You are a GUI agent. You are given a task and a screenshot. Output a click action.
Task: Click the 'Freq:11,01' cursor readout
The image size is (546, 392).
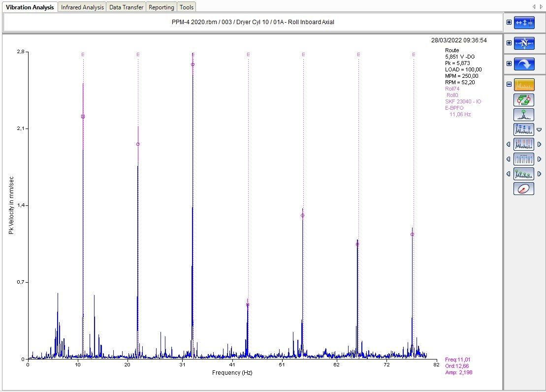coord(457,359)
